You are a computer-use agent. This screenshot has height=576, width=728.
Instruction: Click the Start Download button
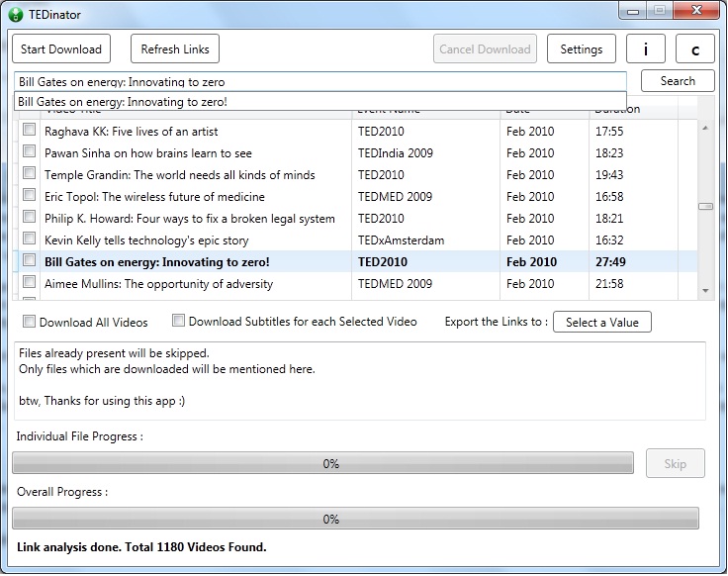tap(61, 48)
